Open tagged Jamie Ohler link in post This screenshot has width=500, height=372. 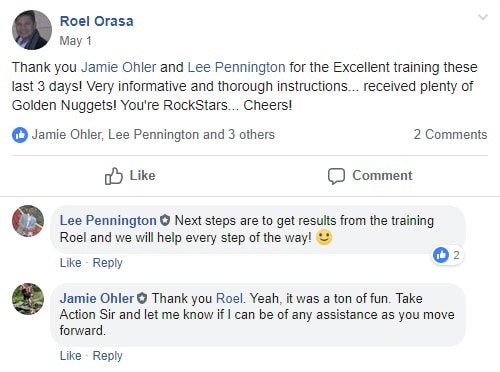119,67
